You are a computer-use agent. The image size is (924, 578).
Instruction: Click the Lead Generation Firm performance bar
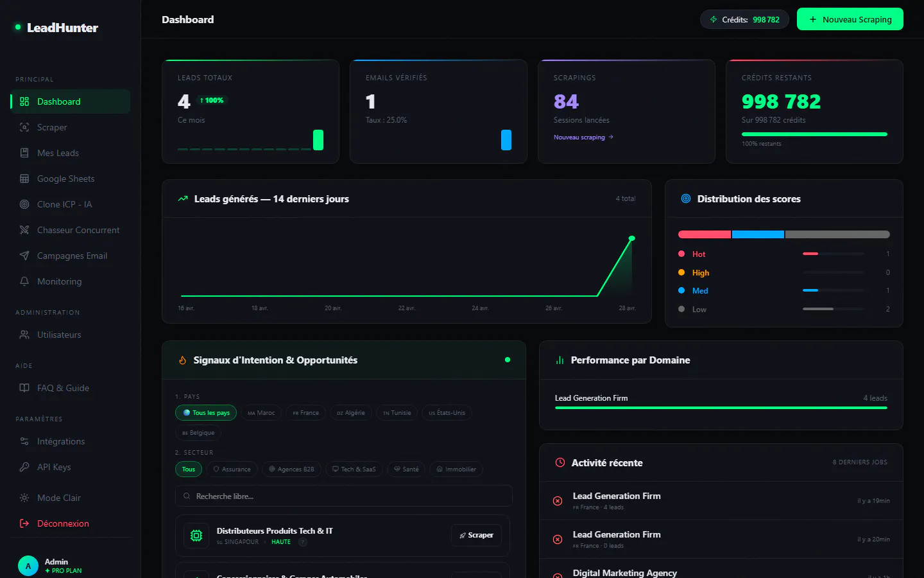(x=721, y=408)
